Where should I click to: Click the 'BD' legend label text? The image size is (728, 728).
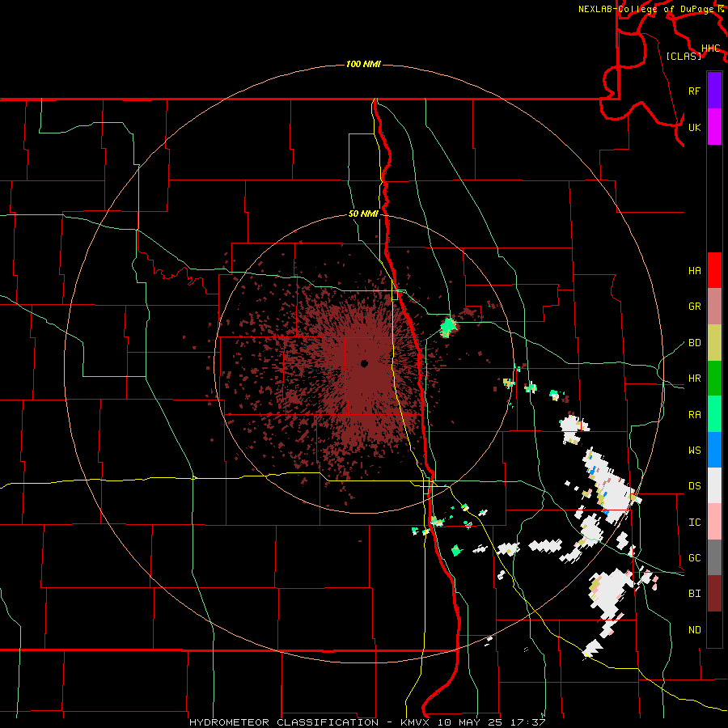click(x=695, y=343)
